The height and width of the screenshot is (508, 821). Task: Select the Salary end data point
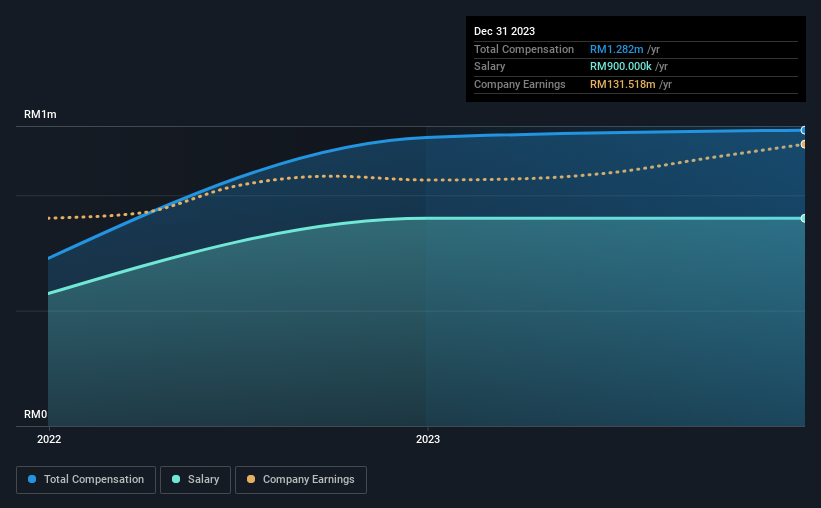point(804,218)
